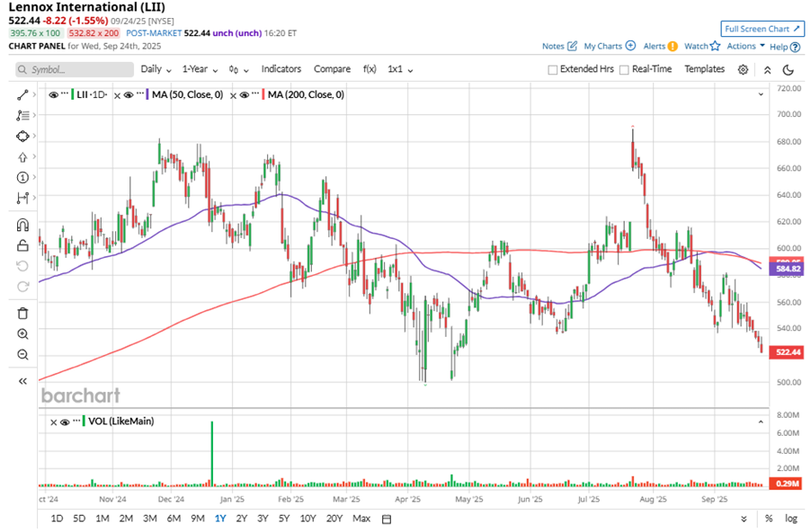Viewport: 811px width, 532px height.
Task: Pick the numbered circle annotation tool
Action: tap(22, 177)
